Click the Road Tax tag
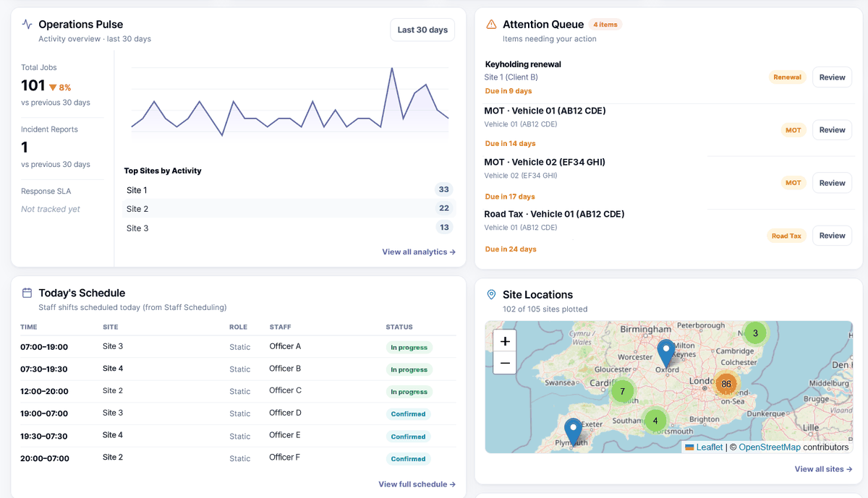Viewport: 868px width, 498px height. pyautogui.click(x=786, y=236)
